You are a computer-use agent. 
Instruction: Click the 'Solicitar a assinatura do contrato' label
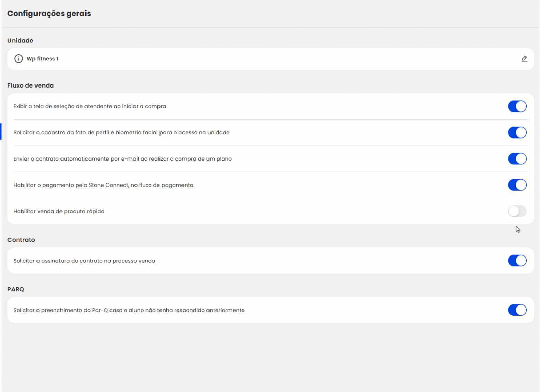coord(84,261)
